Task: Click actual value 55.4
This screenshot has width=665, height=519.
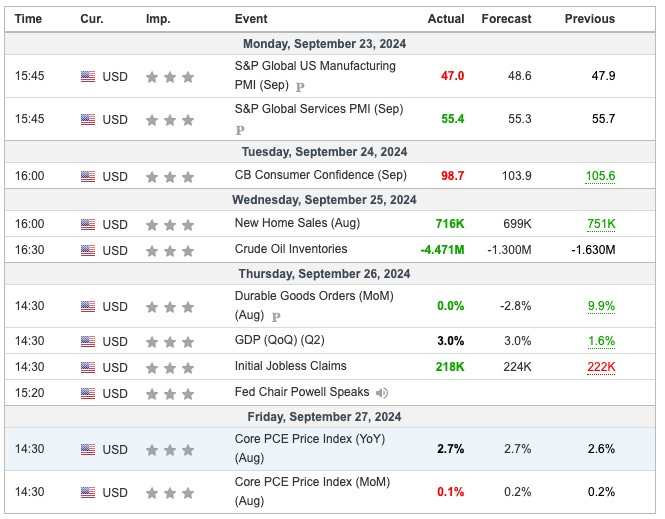Action: [x=453, y=119]
